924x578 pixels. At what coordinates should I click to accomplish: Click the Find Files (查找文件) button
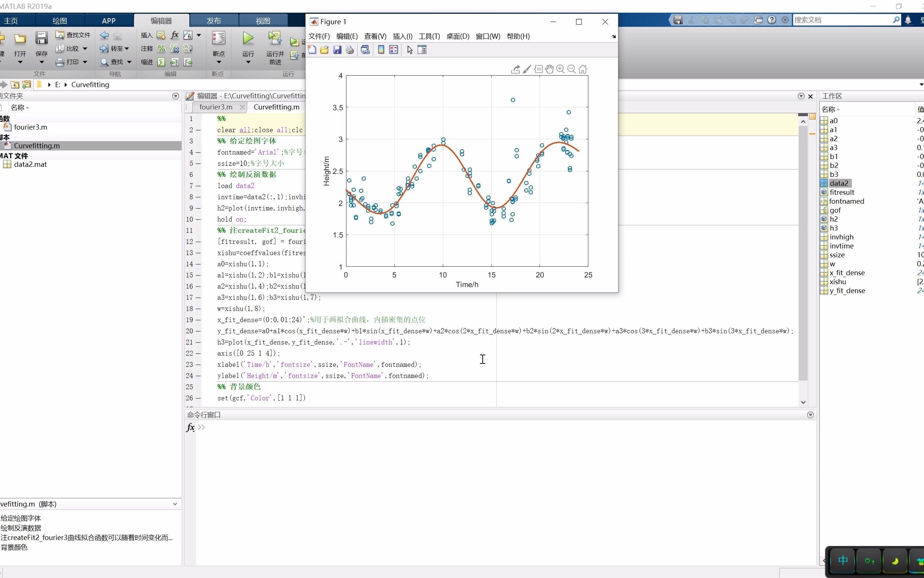coord(73,35)
